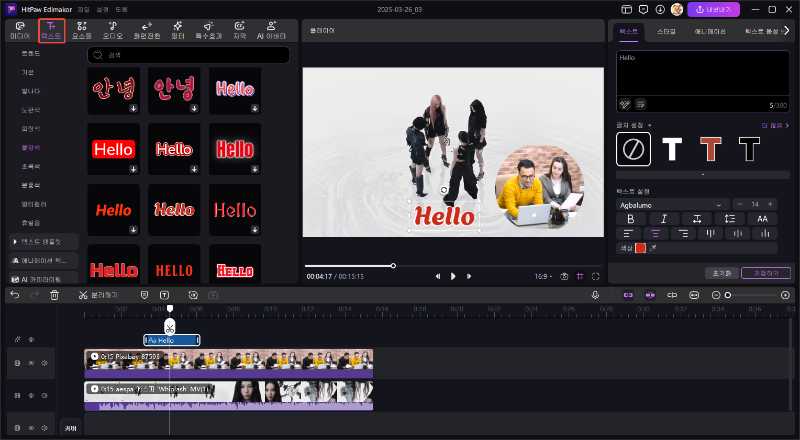Select the Text tab highlighted in red
The width and height of the screenshot is (800, 440).
pos(51,31)
